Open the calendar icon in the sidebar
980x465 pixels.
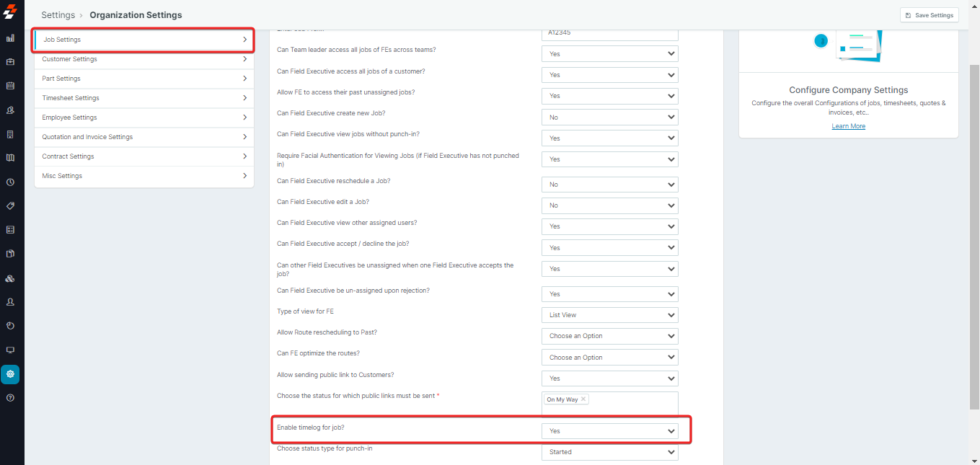(10, 86)
